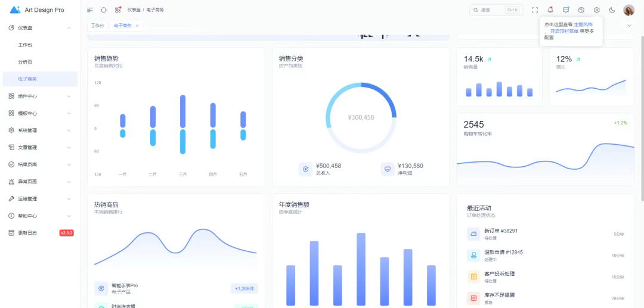Image resolution: width=644 pixels, height=308 pixels.
Task: Open the notification bell
Action: pyautogui.click(x=550, y=10)
